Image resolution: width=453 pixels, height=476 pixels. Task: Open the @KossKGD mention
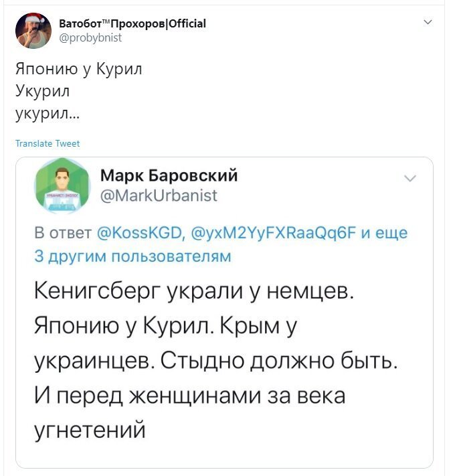click(x=140, y=233)
